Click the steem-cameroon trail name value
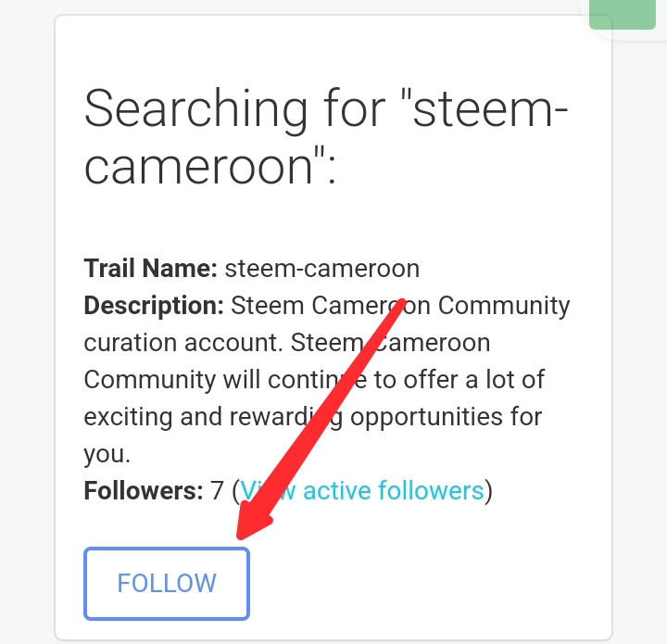The height and width of the screenshot is (644, 667). [321, 269]
